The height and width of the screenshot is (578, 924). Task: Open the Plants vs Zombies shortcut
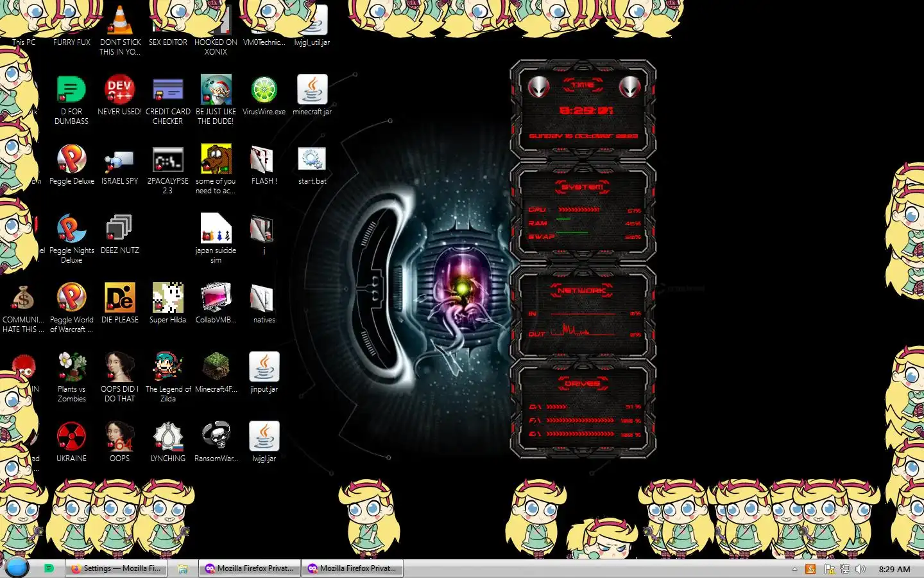71,377
